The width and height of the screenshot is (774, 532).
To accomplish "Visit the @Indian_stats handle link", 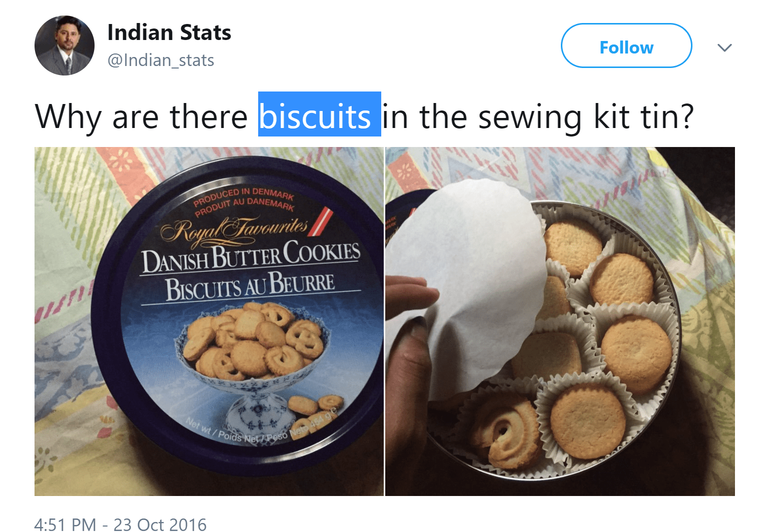I will [x=161, y=60].
